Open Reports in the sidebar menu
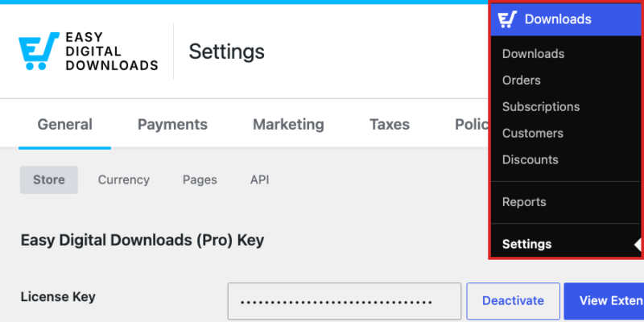 pos(524,202)
